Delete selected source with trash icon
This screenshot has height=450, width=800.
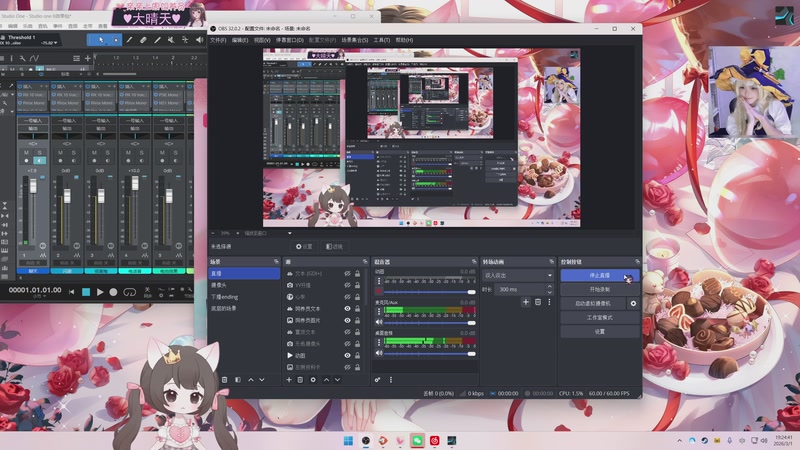tap(300, 380)
